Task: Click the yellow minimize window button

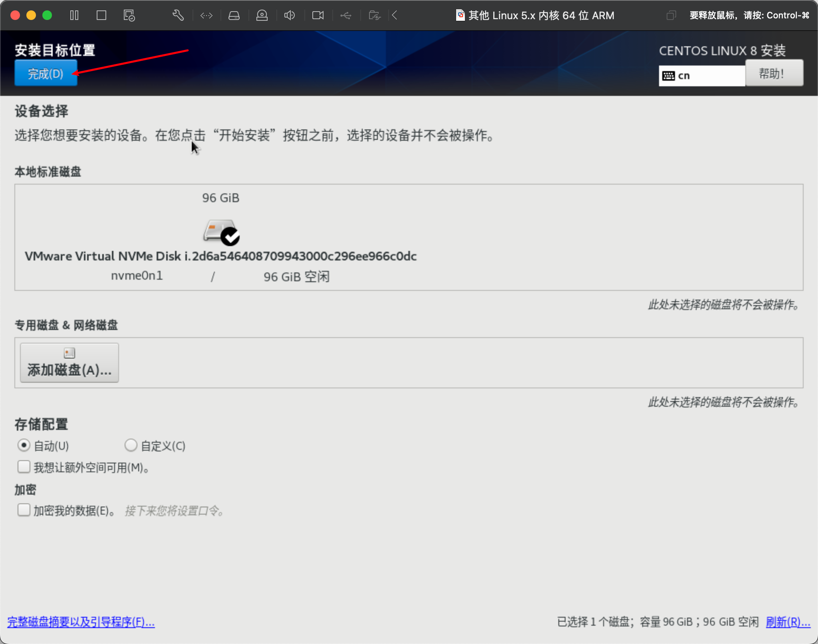Action: [x=31, y=16]
